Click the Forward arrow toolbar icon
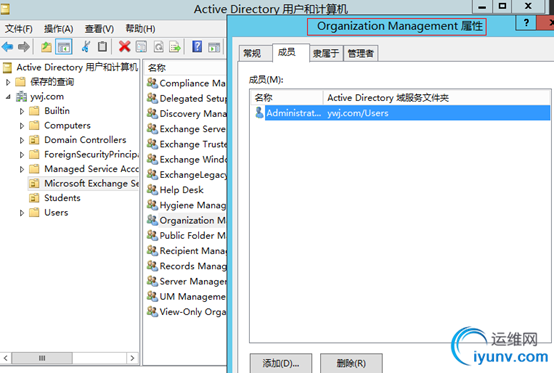 point(24,47)
